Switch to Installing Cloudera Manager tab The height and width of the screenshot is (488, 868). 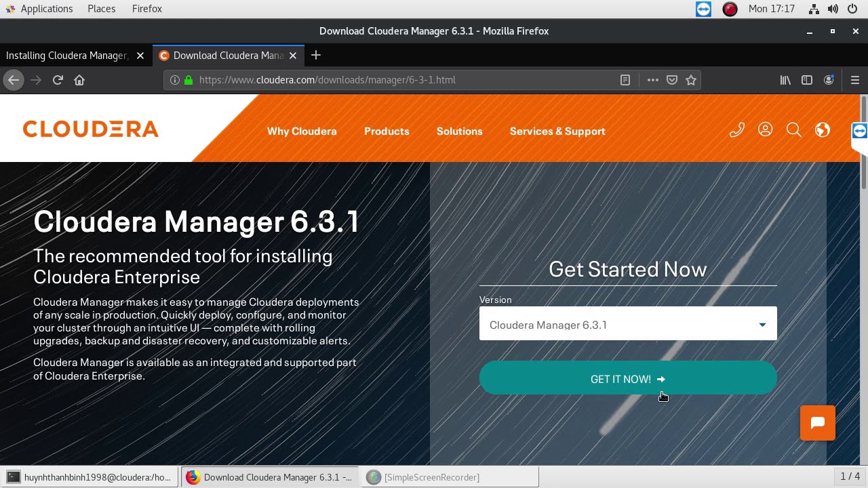67,56
